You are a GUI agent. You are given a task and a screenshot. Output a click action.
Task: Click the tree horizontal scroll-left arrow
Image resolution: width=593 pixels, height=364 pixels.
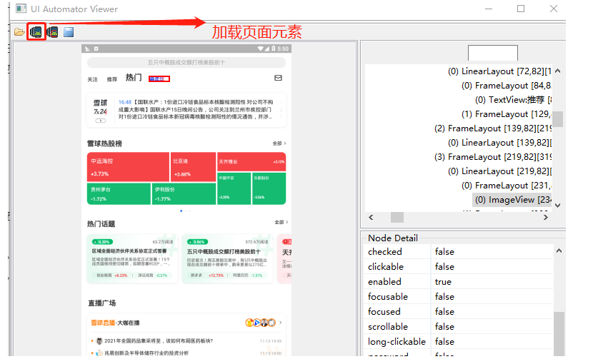point(371,218)
